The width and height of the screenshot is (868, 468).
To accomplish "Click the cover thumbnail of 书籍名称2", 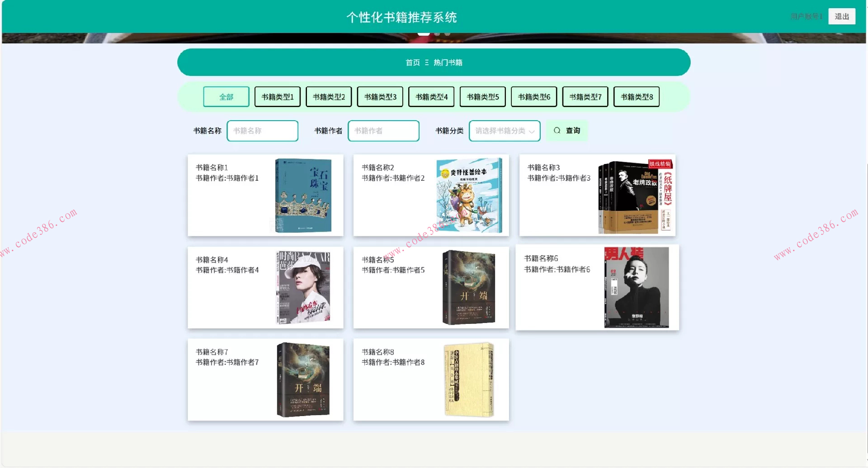I will tap(469, 195).
